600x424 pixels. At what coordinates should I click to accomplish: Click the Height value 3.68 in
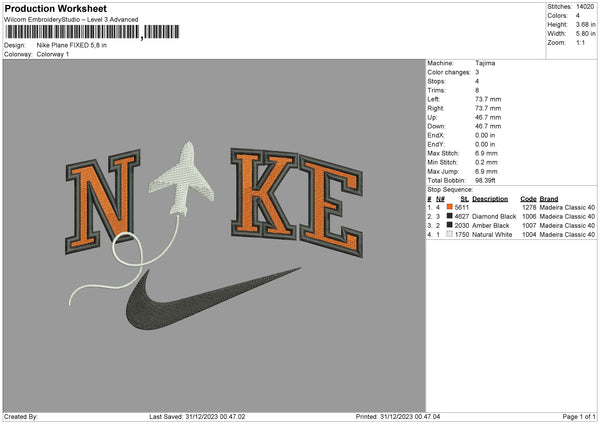585,24
